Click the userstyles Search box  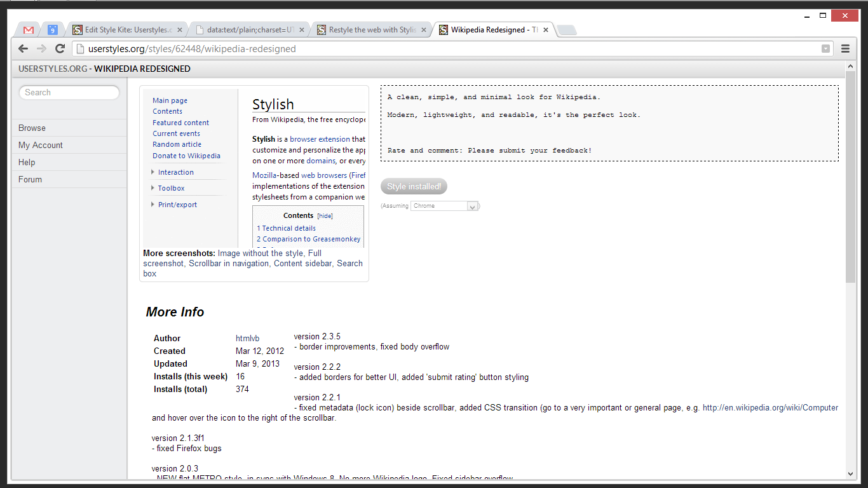coord(69,93)
